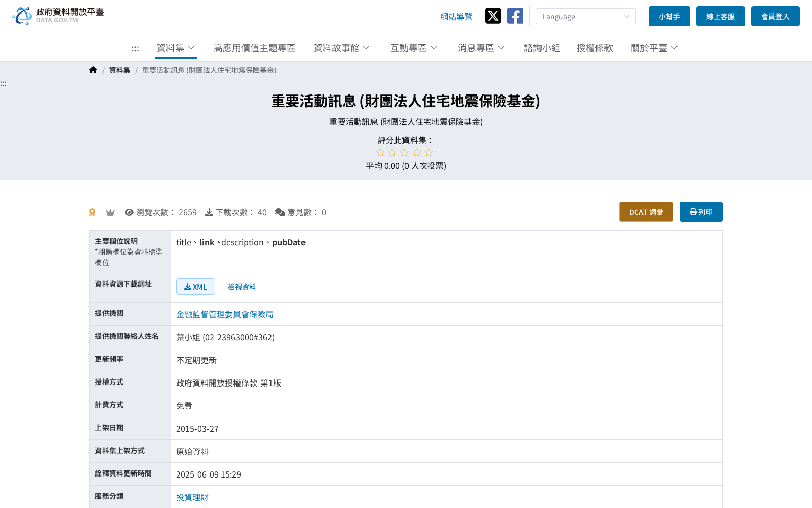Screen dimensions: 812x508
Task: Click the 政府資料開放授權條款-第1版 license text
Action: 228,383
